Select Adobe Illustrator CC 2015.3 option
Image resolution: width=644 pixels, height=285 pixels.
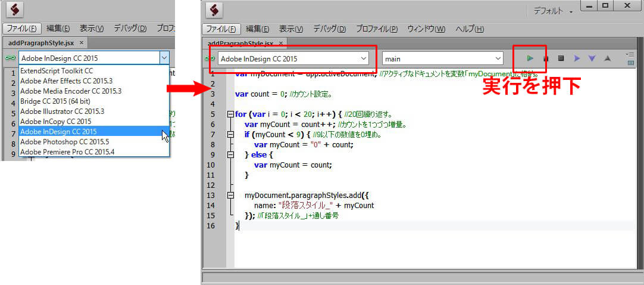tap(94, 111)
